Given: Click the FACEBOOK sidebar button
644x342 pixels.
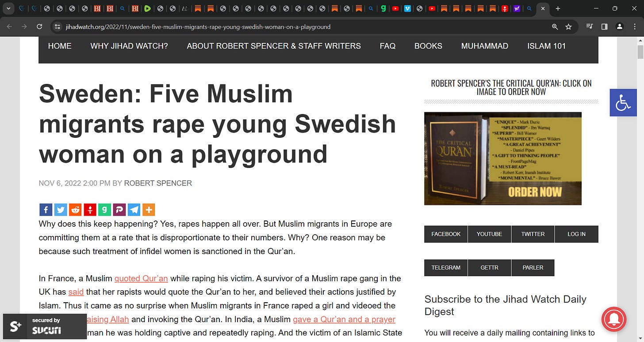Looking at the screenshot, I should pos(446,234).
